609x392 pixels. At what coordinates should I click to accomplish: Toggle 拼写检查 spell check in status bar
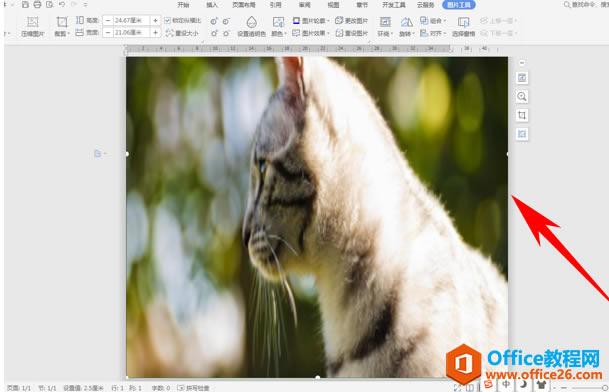click(x=193, y=388)
